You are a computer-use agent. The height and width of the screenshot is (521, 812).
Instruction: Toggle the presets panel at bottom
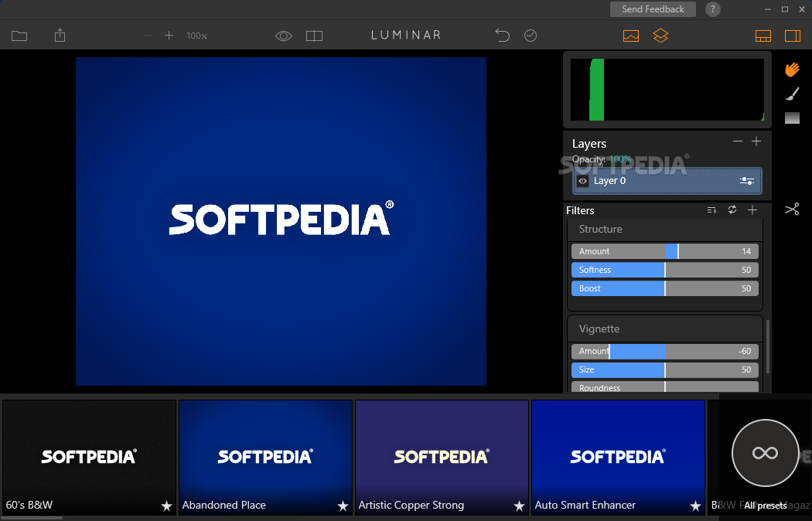(x=763, y=36)
